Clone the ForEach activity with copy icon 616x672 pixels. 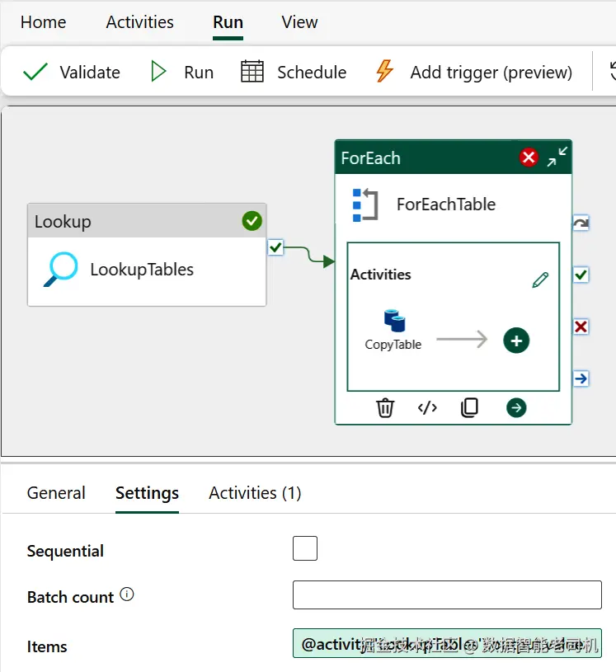pos(469,407)
